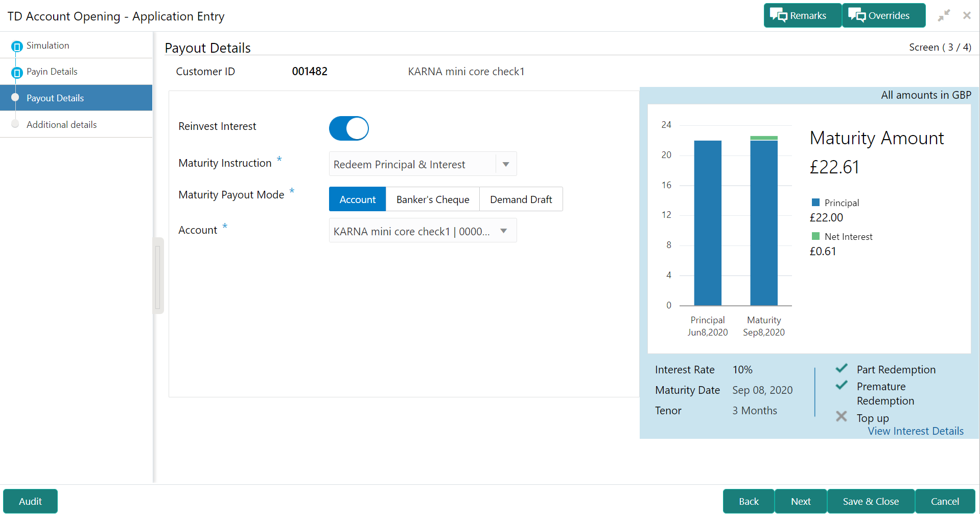The width and height of the screenshot is (980, 514).
Task: Click the Net Interest amount £0.61
Action: [823, 252]
